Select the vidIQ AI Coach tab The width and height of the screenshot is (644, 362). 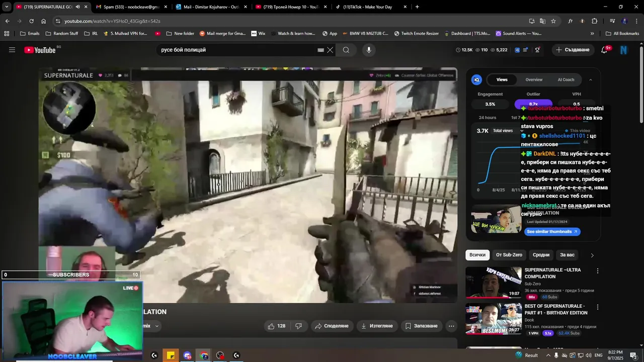point(566,79)
